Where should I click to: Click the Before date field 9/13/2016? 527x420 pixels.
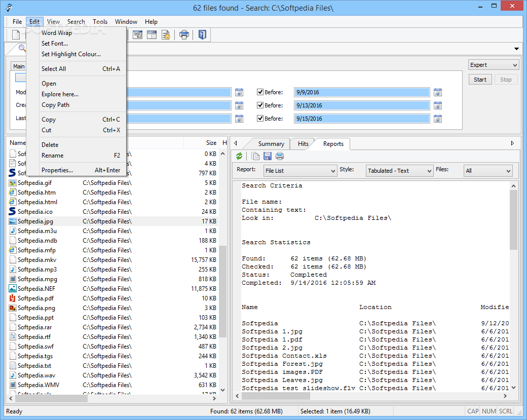[362, 105]
